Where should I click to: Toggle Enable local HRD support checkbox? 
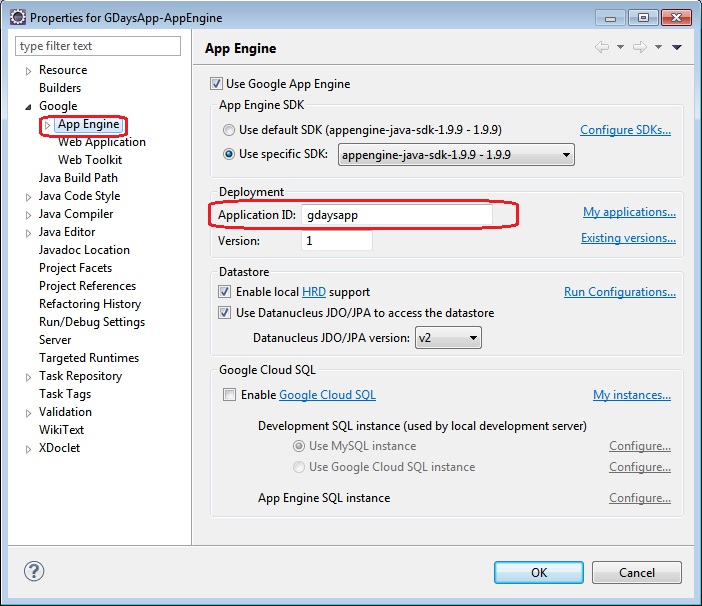pos(225,292)
